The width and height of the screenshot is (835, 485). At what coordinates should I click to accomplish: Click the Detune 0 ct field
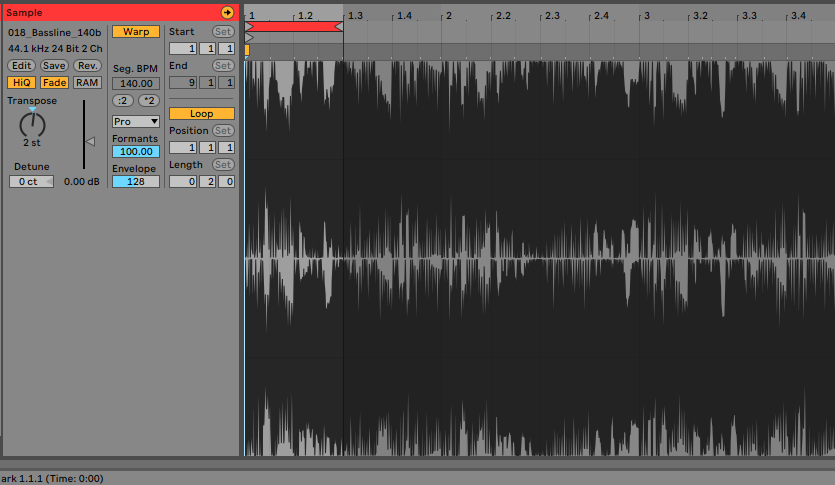point(31,182)
